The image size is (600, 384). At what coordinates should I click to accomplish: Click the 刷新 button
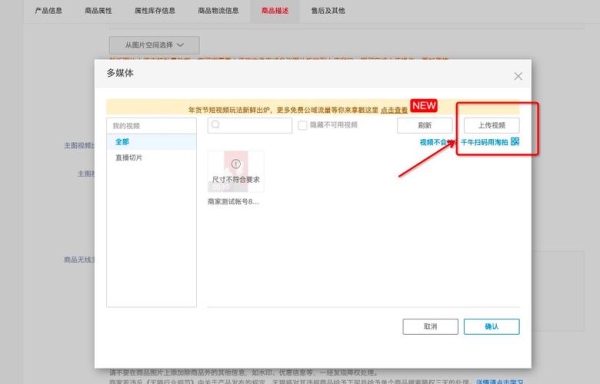[425, 125]
